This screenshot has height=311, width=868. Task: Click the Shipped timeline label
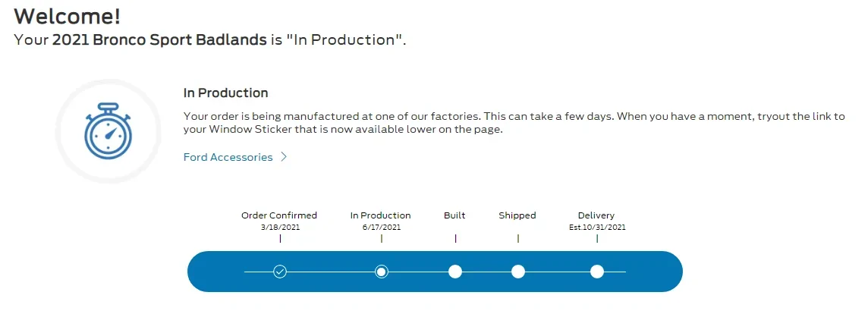pos(517,215)
